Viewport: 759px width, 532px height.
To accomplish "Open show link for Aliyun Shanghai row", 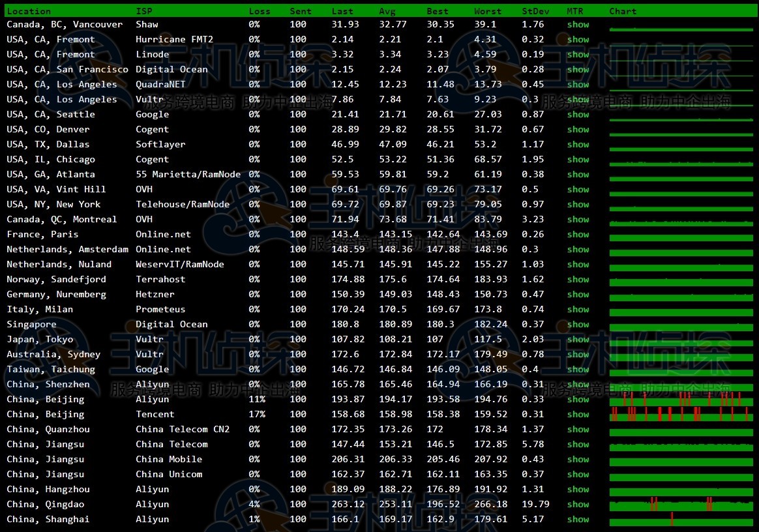I will click(x=578, y=519).
